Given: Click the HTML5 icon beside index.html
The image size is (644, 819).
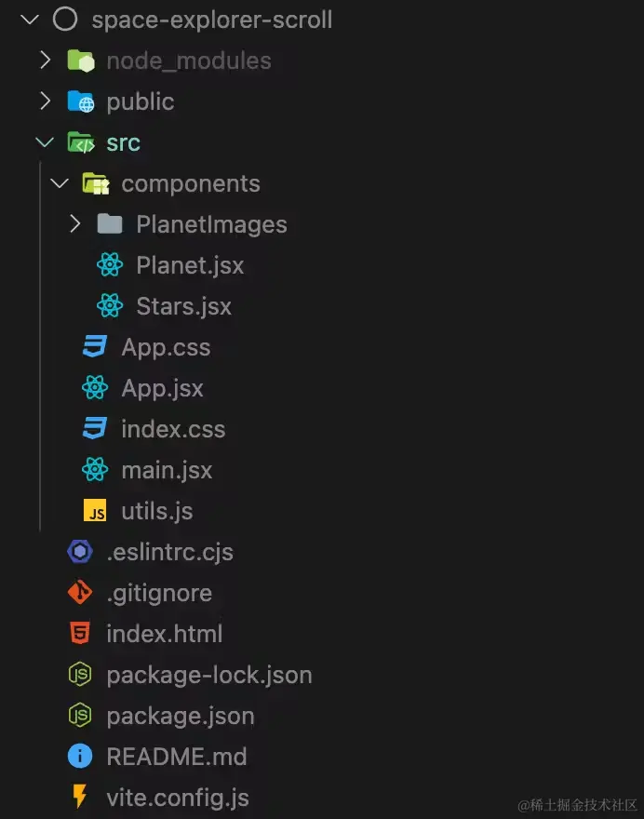Looking at the screenshot, I should click(x=80, y=633).
